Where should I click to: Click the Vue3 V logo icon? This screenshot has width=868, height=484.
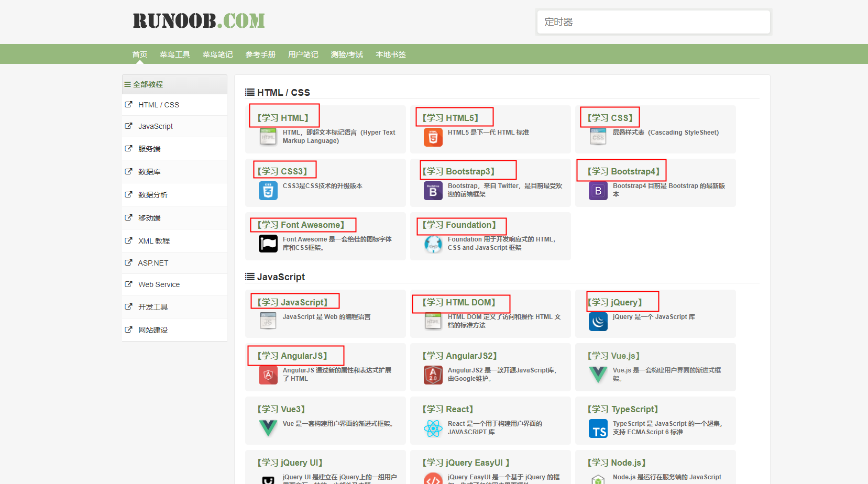click(x=268, y=428)
